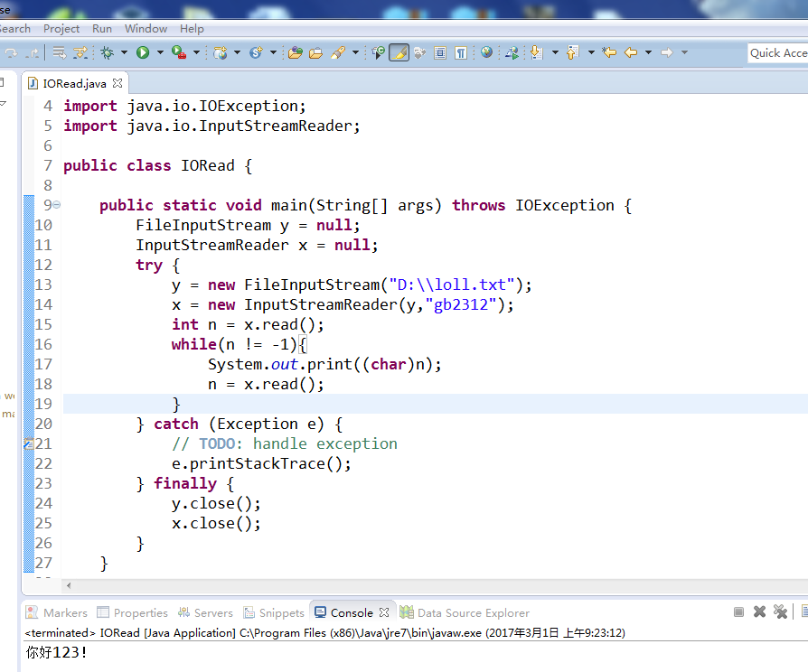Toggle Use Step Filters icon
The width and height of the screenshot is (808, 672).
[80, 52]
